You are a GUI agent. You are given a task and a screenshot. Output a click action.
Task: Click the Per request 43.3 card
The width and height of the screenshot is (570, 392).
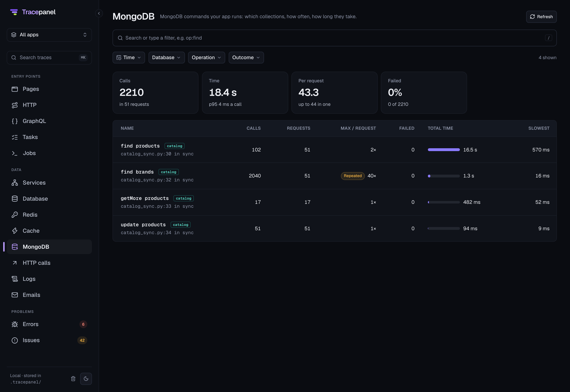334,93
